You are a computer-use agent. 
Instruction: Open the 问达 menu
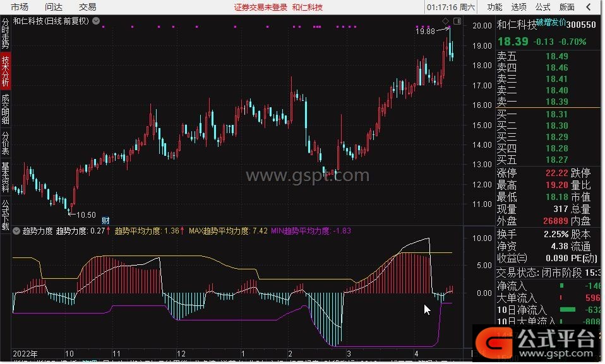[53, 7]
